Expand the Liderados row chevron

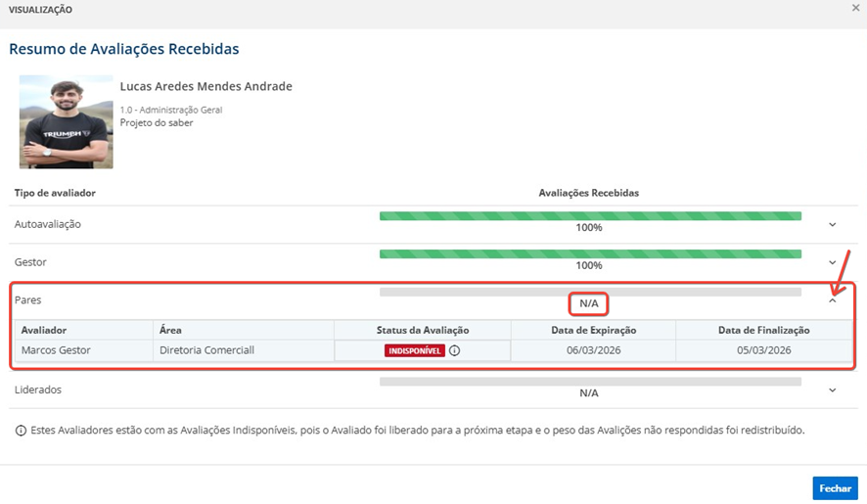pos(833,389)
